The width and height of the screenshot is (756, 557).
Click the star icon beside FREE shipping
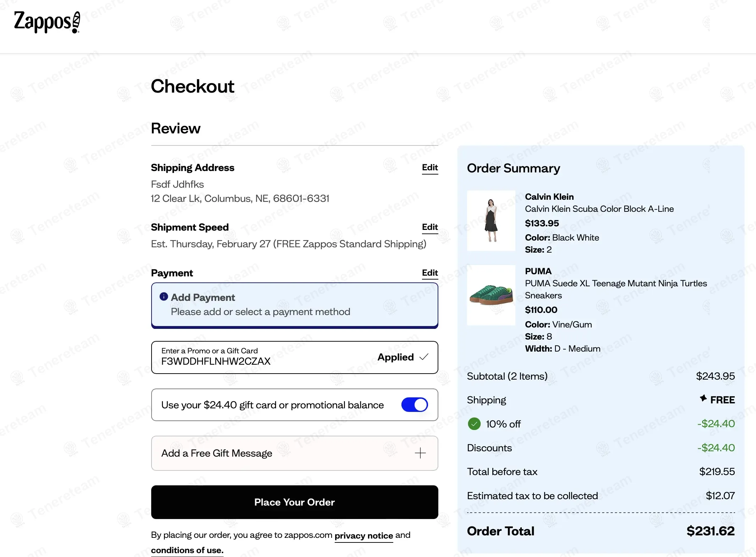pos(703,398)
